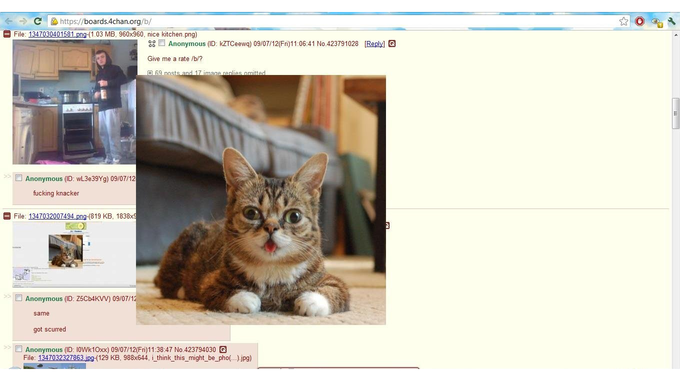
Task: Check the box for the 'same got scurred' post
Action: [x=19, y=298]
